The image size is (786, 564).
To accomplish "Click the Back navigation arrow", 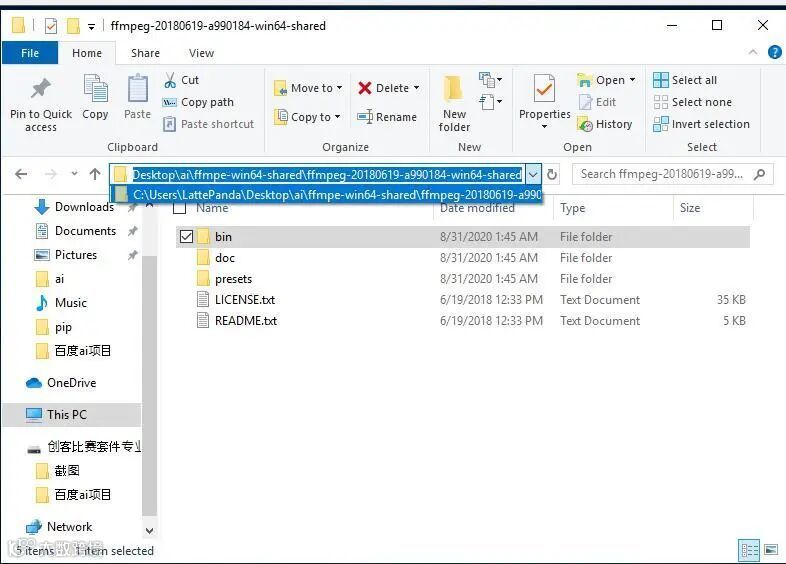I will point(21,174).
